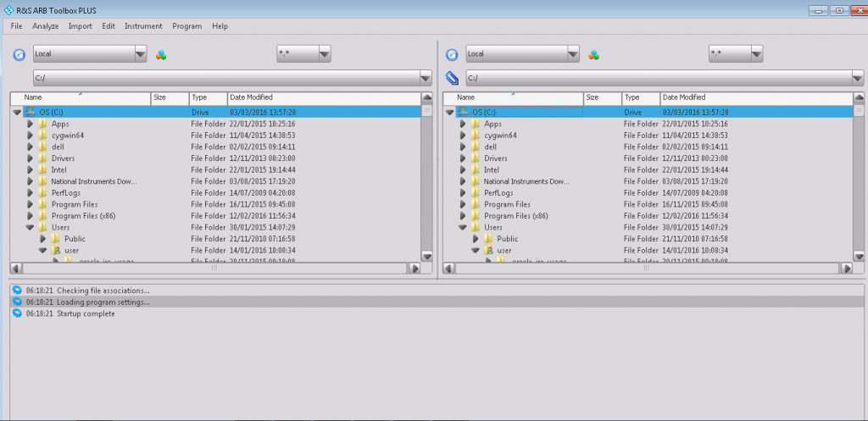Viewport: 868px width, 421px height.
Task: Click horizontal scrollbar thumb in left pane
Action: (x=214, y=269)
